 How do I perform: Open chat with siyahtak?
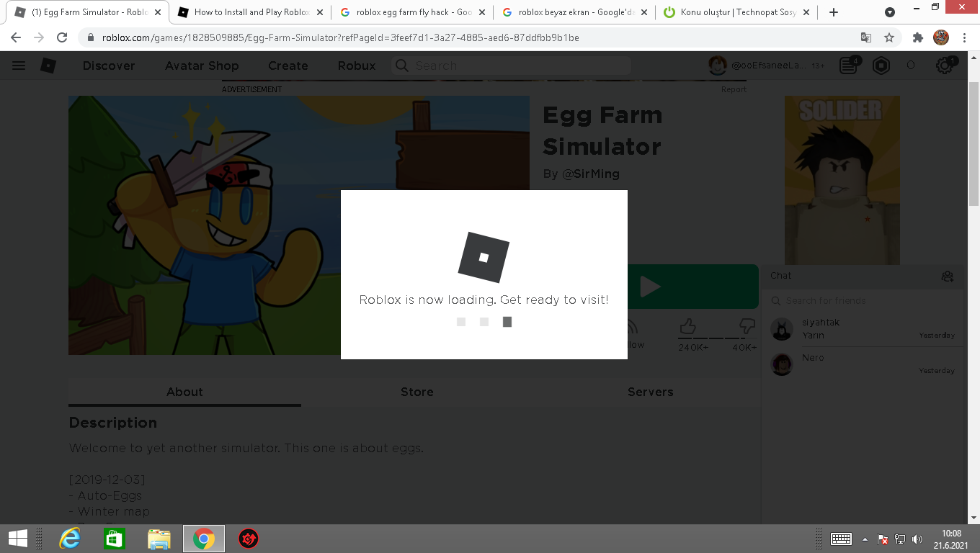pyautogui.click(x=863, y=329)
